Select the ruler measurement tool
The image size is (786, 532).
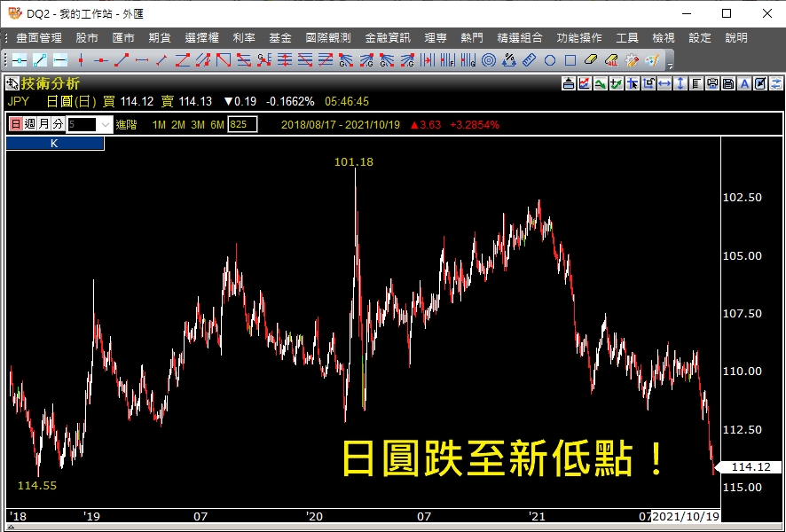pyautogui.click(x=530, y=60)
